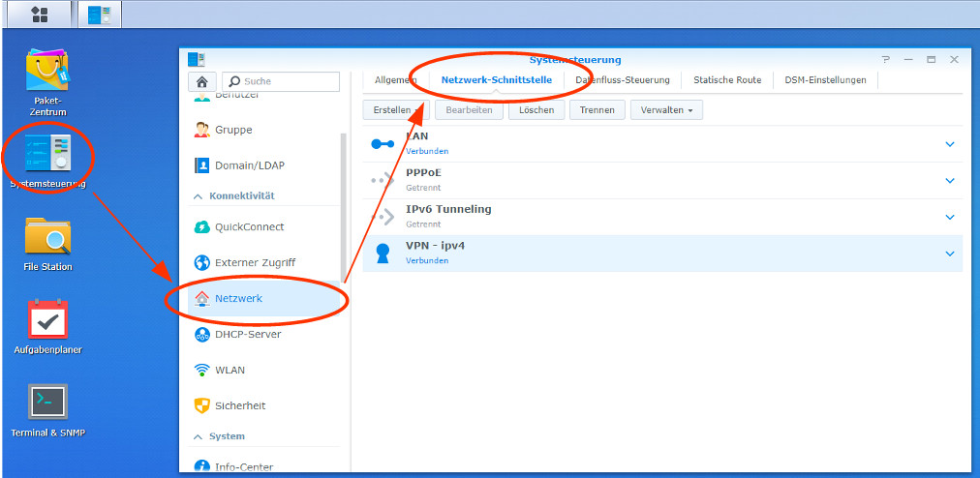Open the main menu grid icon
This screenshot has height=478, width=980.
40,15
